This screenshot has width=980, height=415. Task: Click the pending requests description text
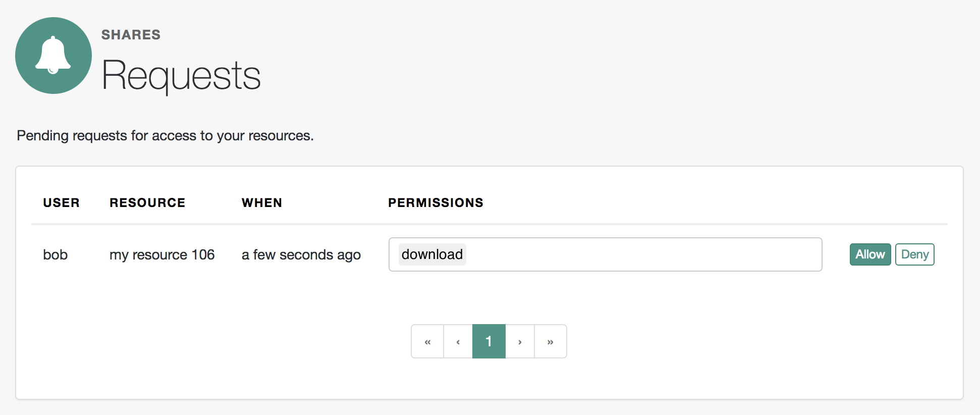point(165,135)
